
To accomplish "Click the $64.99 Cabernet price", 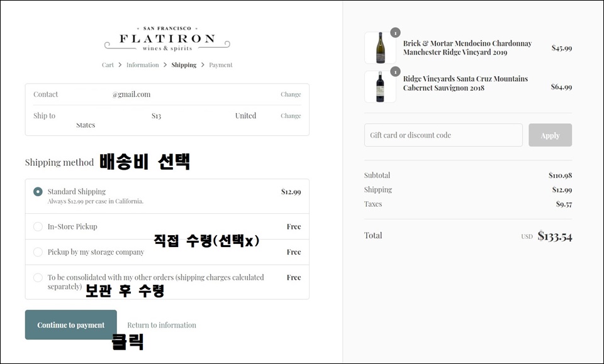I will point(561,87).
